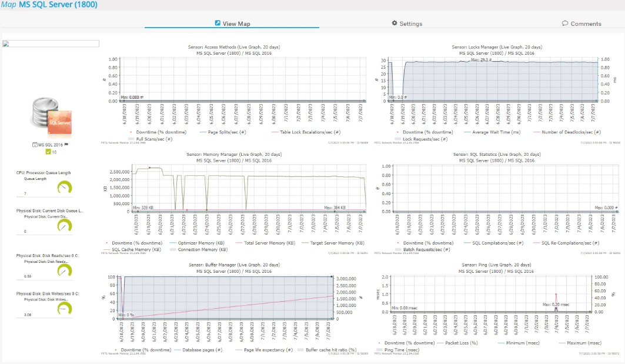Image resolution: width=625 pixels, height=364 pixels.
Task: Open the Comments tab
Action: click(x=581, y=24)
